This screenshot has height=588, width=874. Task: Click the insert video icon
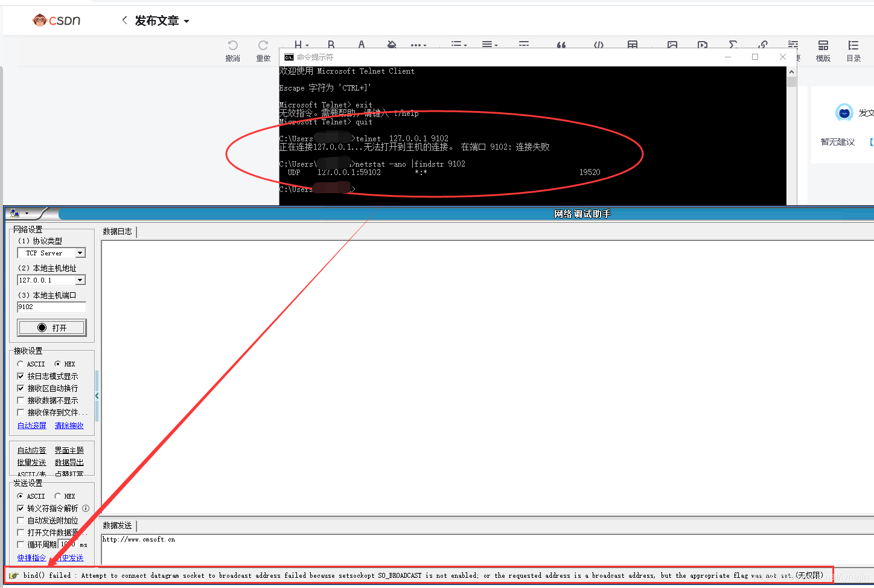703,45
